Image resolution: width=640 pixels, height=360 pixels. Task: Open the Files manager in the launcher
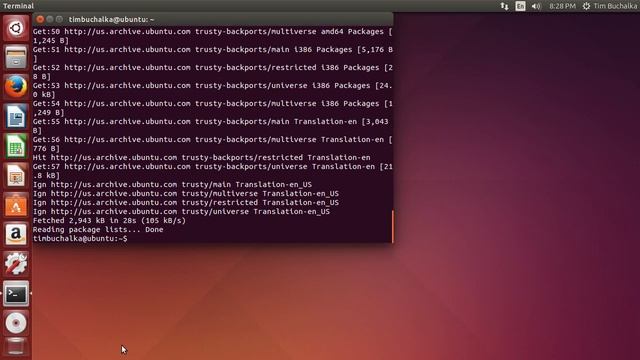pos(16,57)
